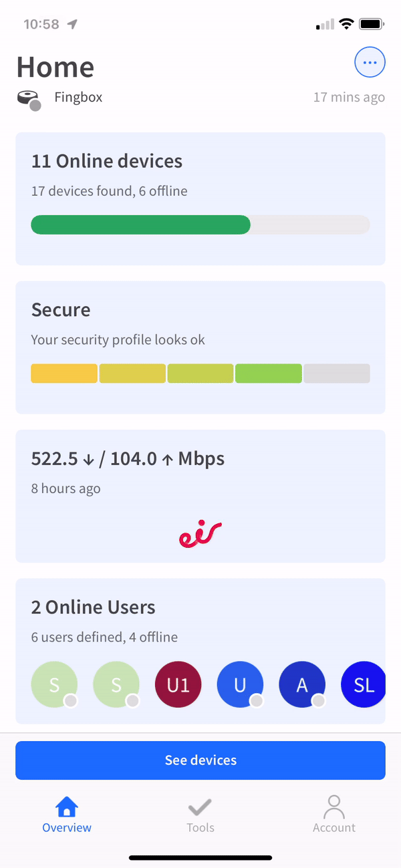This screenshot has height=868, width=401.
Task: Open the '2 Online Users' card
Action: [x=200, y=628]
